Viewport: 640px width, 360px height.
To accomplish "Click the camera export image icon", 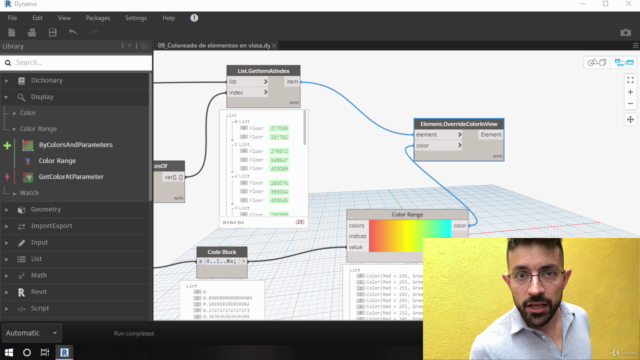I will pos(625,33).
